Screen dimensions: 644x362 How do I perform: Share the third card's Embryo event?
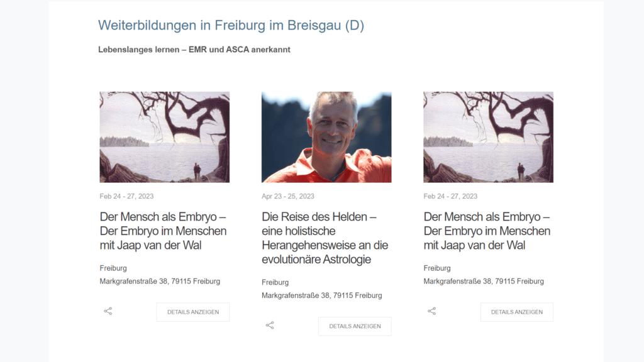tap(431, 311)
